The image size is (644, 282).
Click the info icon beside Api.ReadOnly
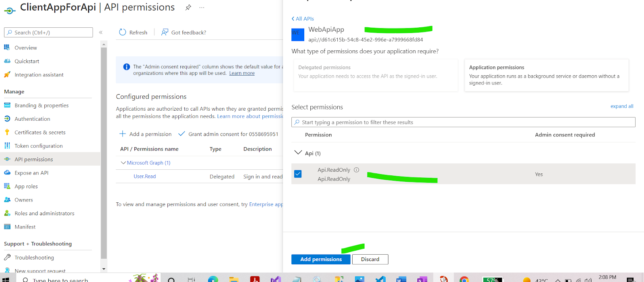[356, 170]
